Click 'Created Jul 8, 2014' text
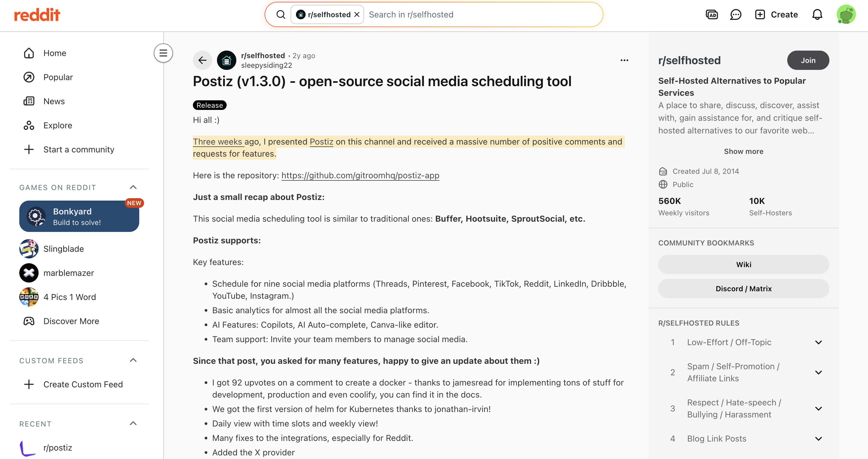This screenshot has width=868, height=459. (706, 171)
